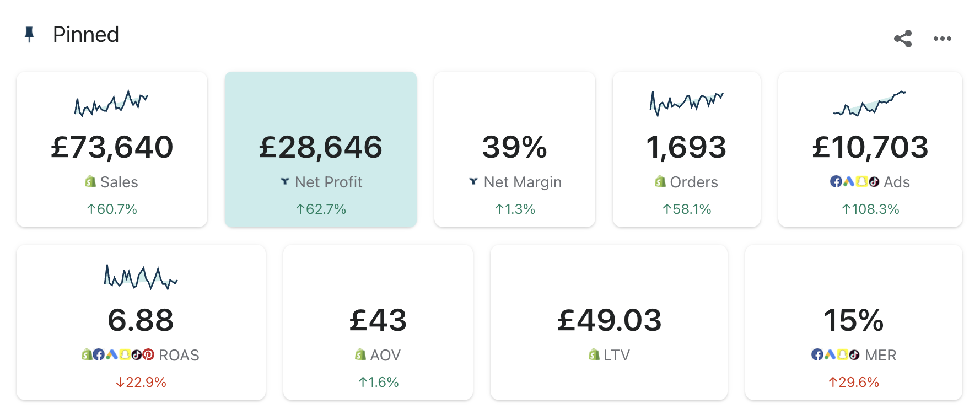Click the 1,693 Orders value
This screenshot has height=420, width=980.
point(686,148)
